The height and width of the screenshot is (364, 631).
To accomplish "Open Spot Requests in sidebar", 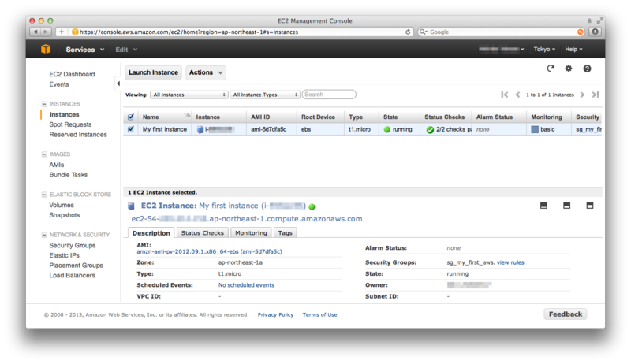I will (x=70, y=124).
